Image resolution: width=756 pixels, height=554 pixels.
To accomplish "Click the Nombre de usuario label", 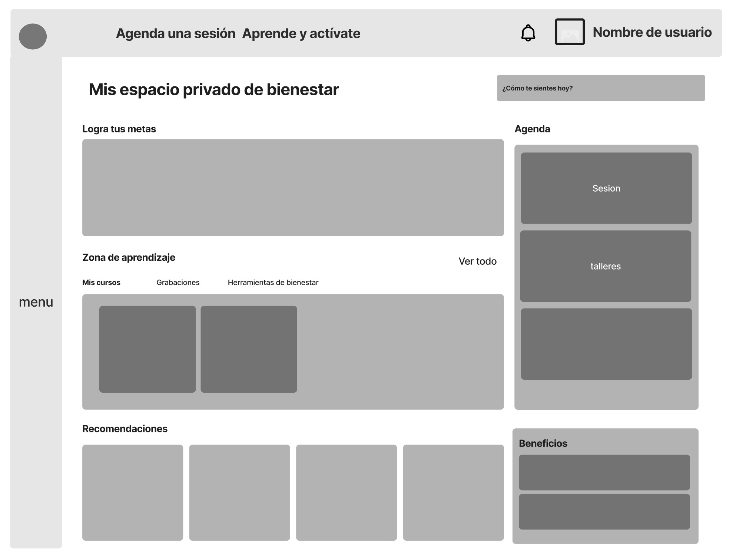I will [652, 32].
